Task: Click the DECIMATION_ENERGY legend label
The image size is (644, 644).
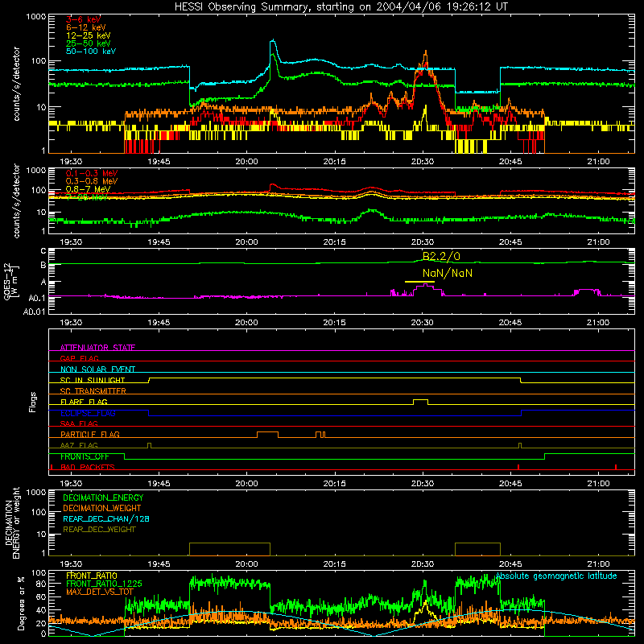Action: (103, 497)
